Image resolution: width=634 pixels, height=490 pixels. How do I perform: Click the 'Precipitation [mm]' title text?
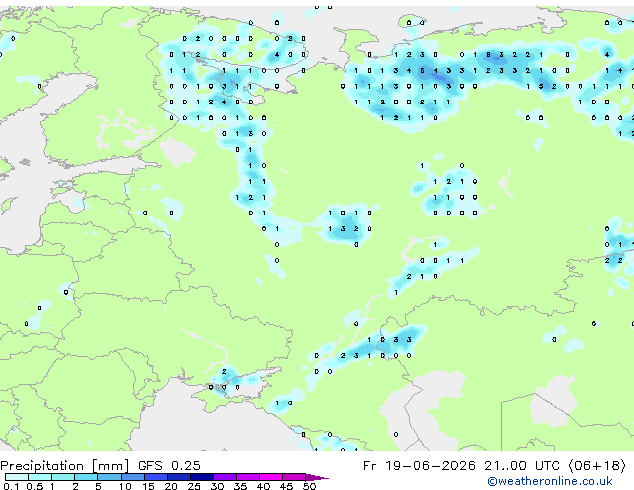(x=65, y=466)
